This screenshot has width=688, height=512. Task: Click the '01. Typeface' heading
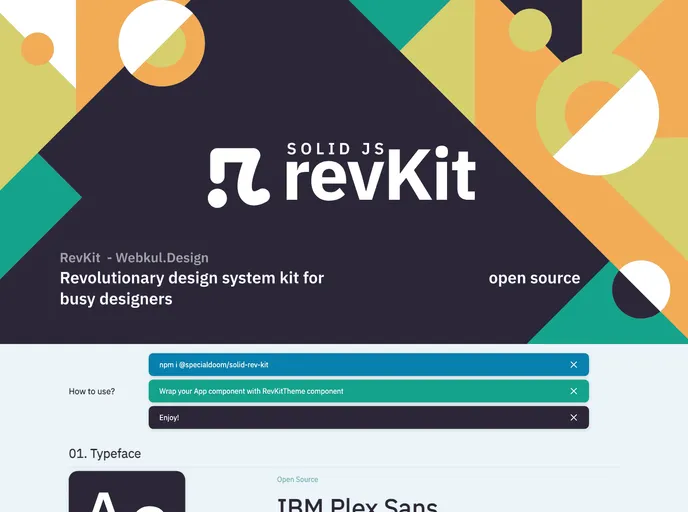[x=105, y=454]
